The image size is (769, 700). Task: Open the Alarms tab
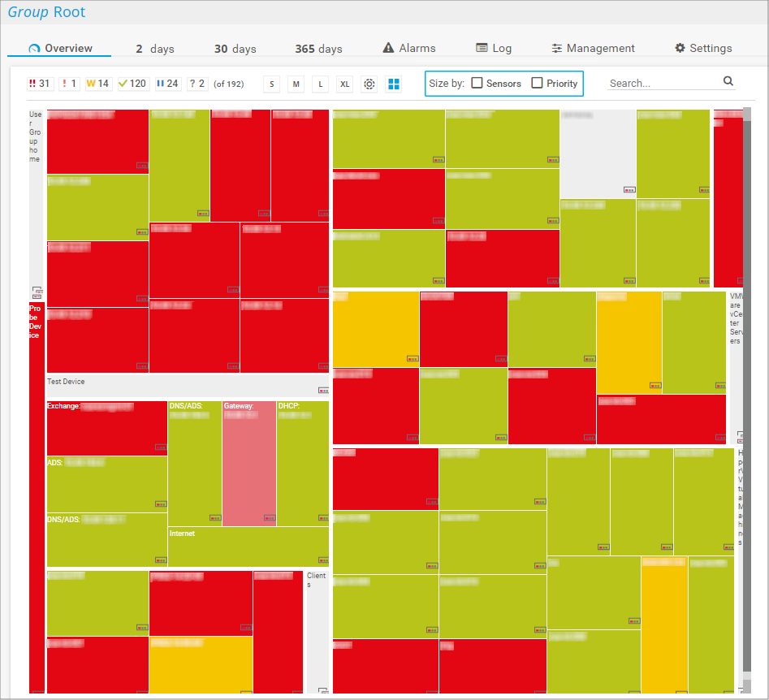tap(409, 49)
